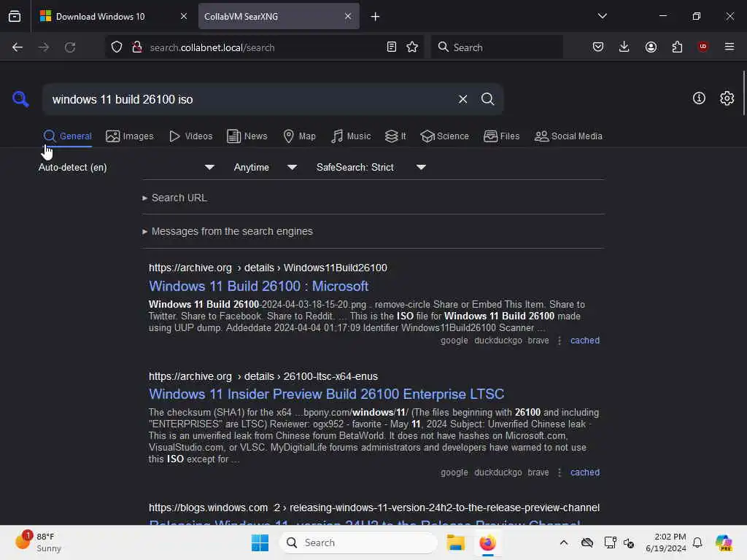
Task: Open Pocket save icon
Action: 598,47
